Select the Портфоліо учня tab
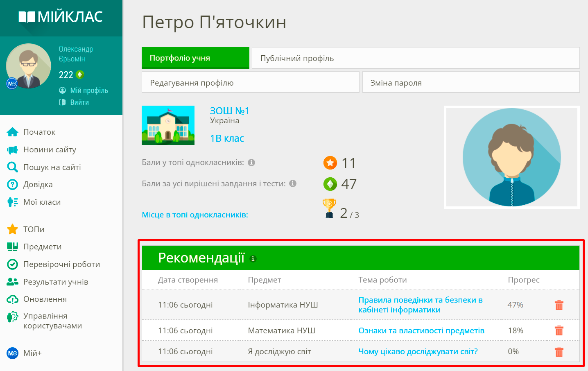 195,58
